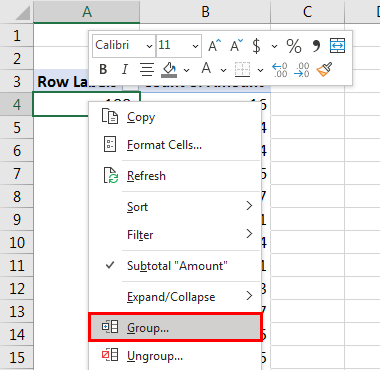This screenshot has width=380, height=370.
Task: Select row 12 header
Action: pos(17,288)
